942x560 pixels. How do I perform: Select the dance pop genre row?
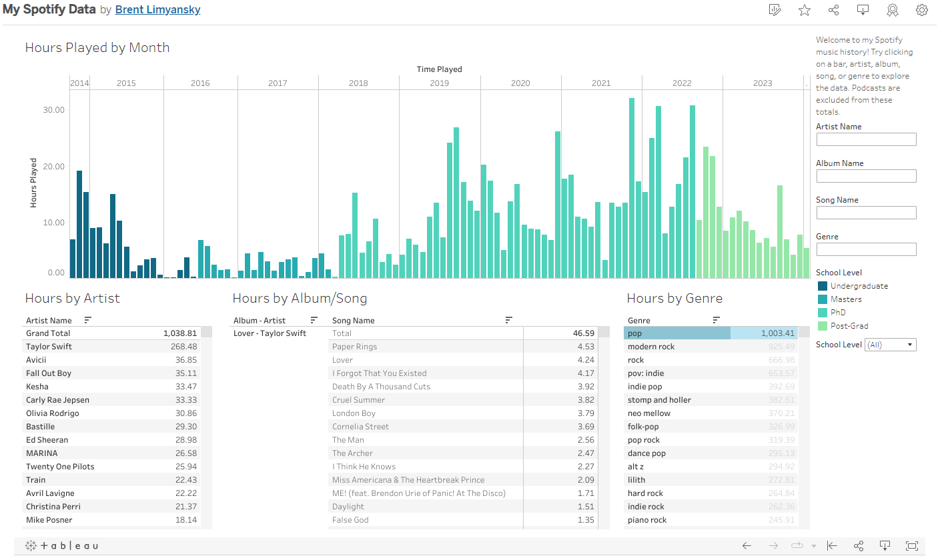711,453
